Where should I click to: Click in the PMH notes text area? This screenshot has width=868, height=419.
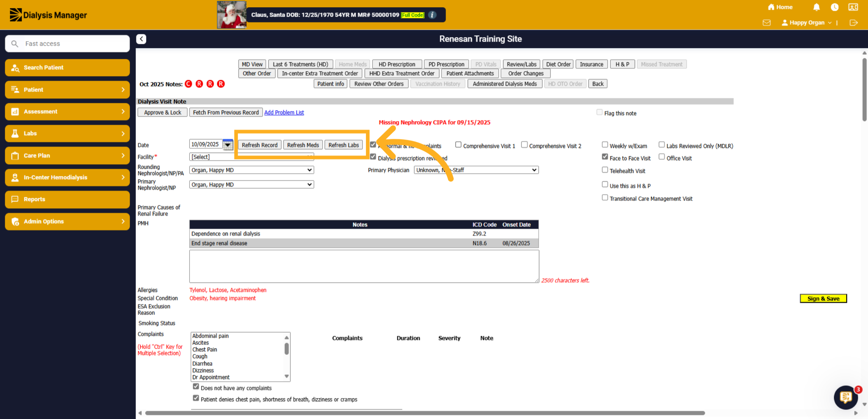pyautogui.click(x=364, y=266)
